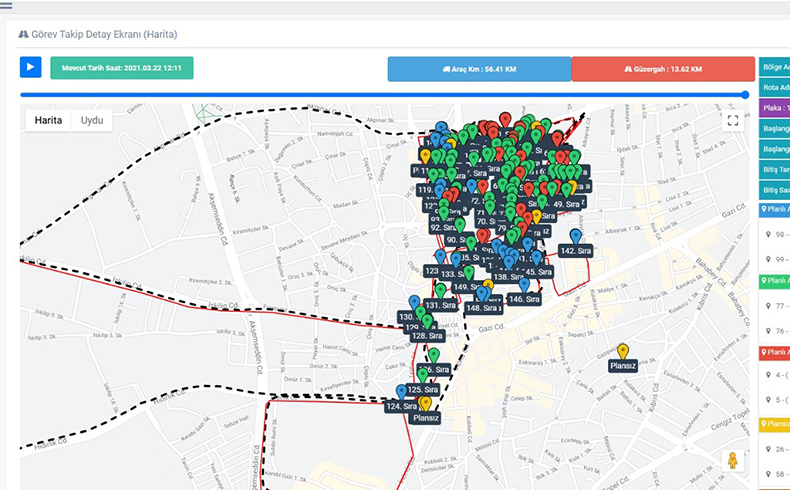Click the red Planlı header in side panel
The width and height of the screenshot is (790, 490).
click(x=774, y=353)
